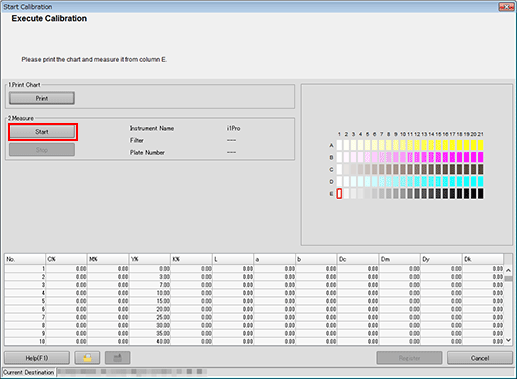Click the black patch E21 in chart
The image size is (517, 379).
click(480, 194)
